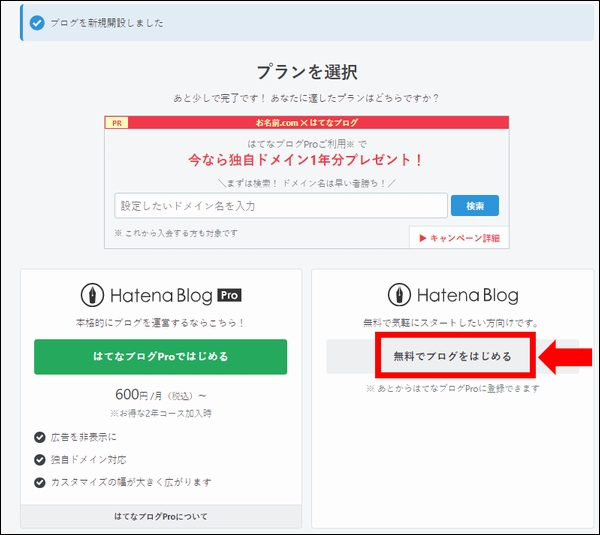
Task: Click これから入会する方も対象です note
Action: tap(176, 233)
